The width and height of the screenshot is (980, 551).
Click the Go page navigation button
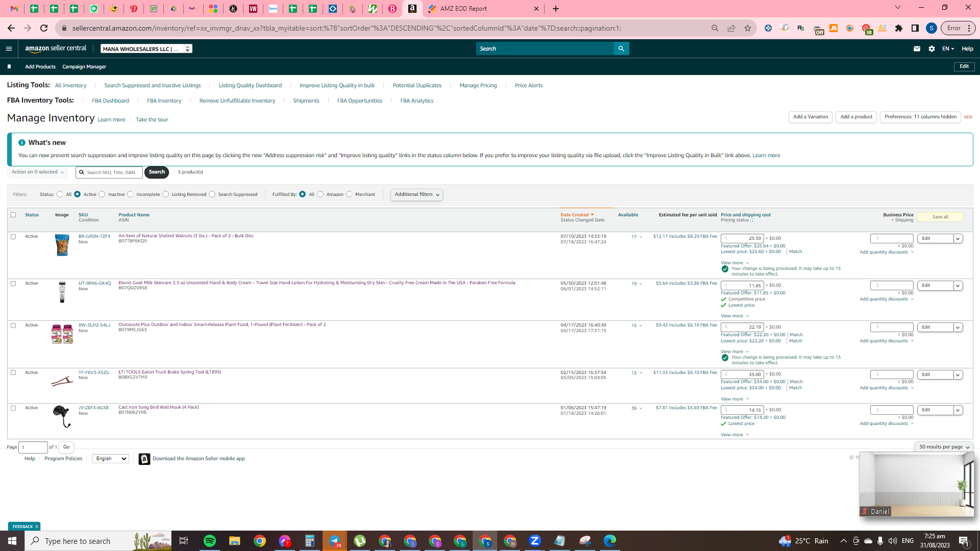[x=66, y=447]
